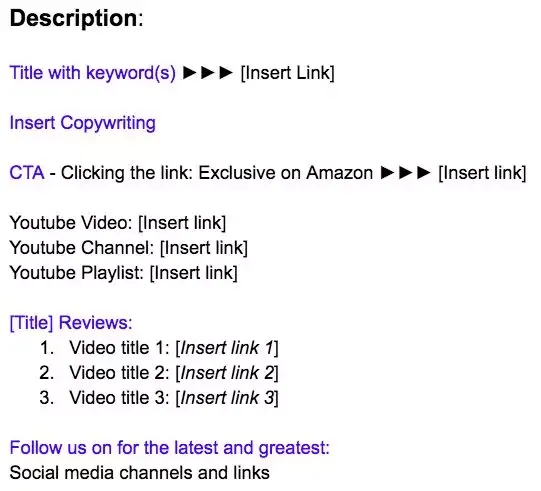Viewport: 541px width, 491px height.
Task: Click the [Insert Link] placeholder after the title arrows
Action: (287, 73)
